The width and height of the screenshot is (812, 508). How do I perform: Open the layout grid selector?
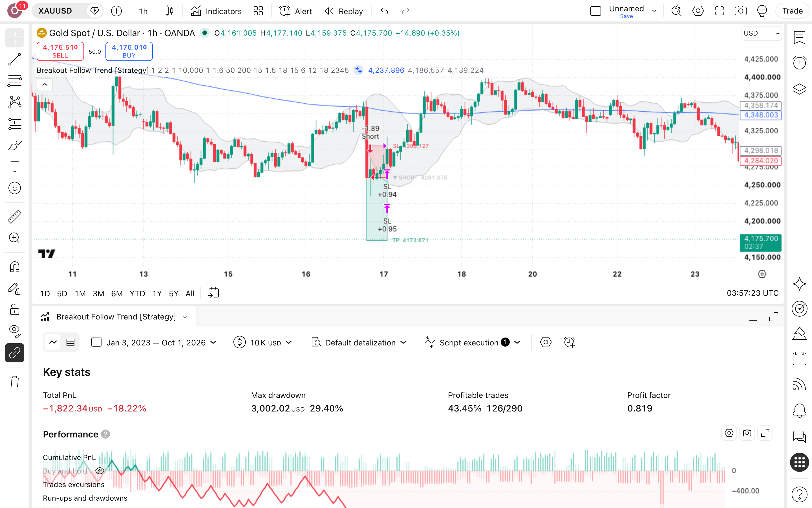tap(258, 11)
